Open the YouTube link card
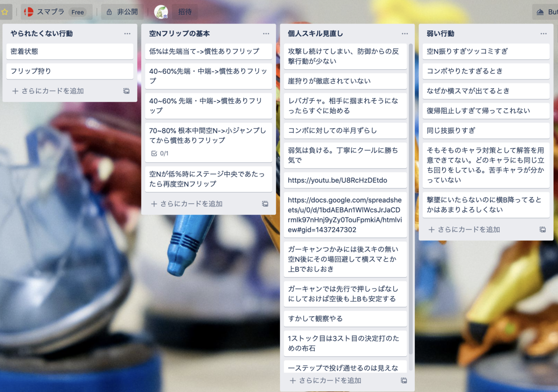Viewport: 558px width, 392px height. tap(345, 180)
